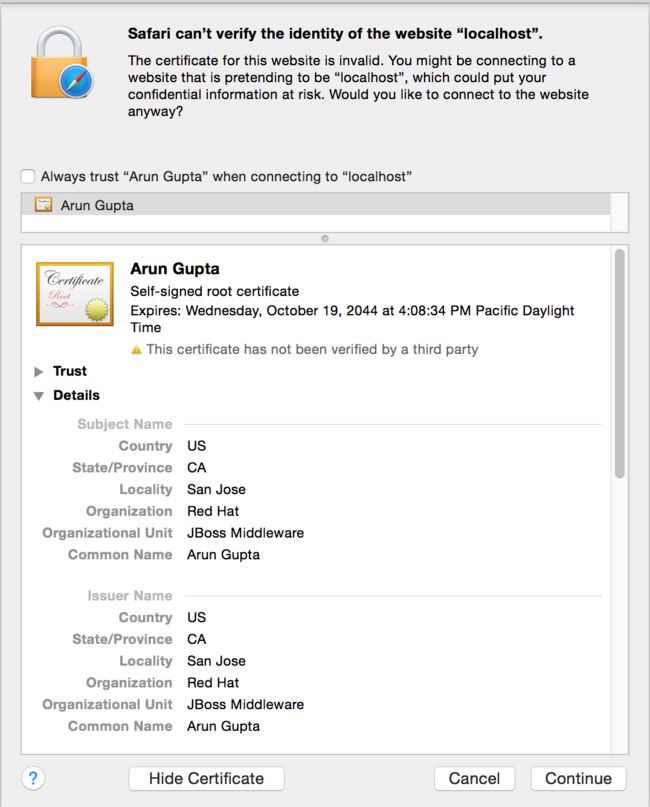Click Issuer Name State/Province value "CA"

click(197, 639)
